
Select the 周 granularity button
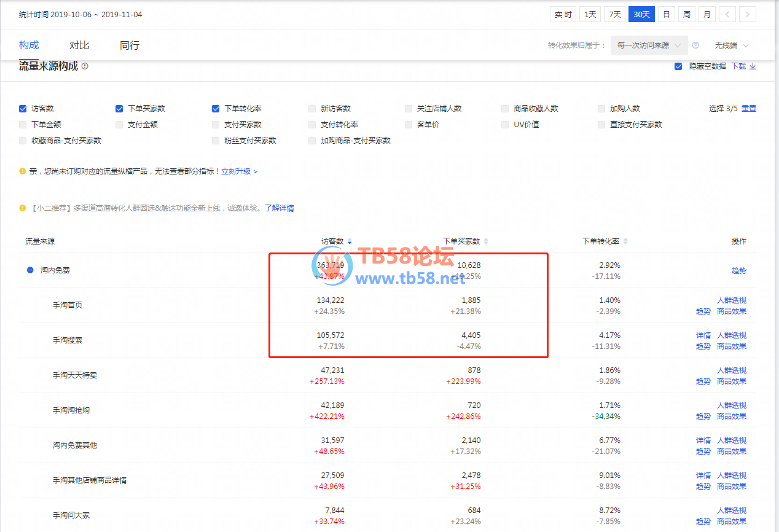click(686, 14)
